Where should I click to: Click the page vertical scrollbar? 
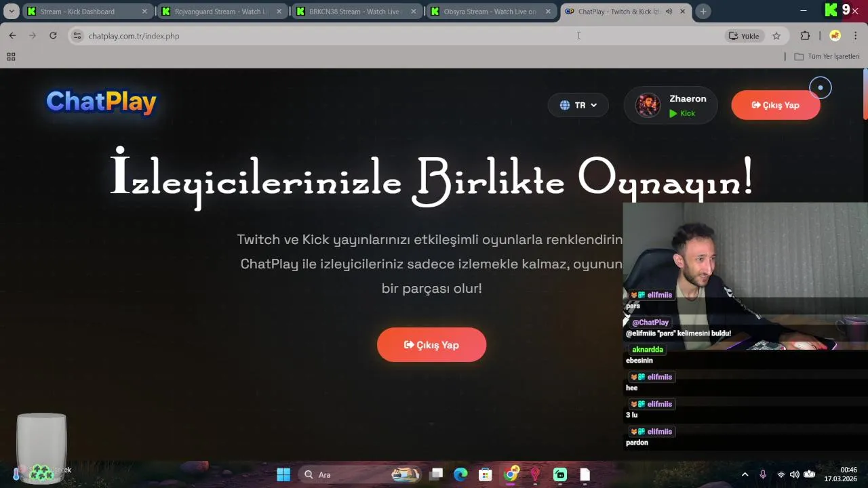(x=865, y=95)
